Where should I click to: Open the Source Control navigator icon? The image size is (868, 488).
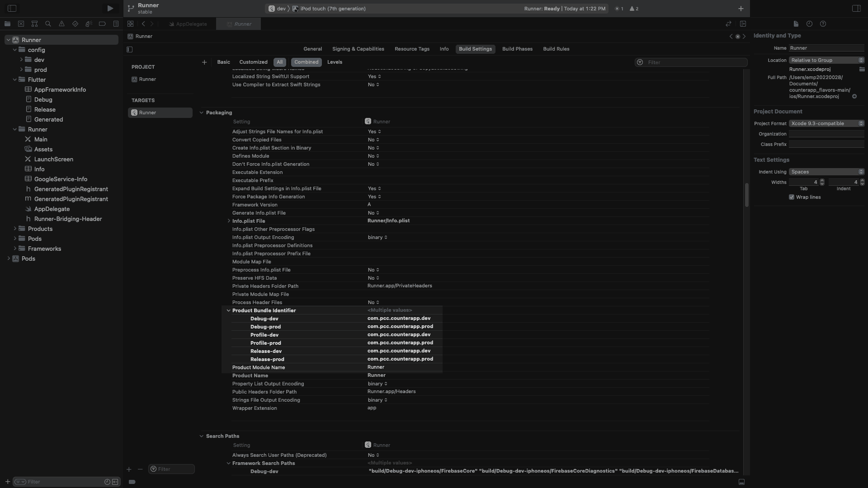(21, 23)
